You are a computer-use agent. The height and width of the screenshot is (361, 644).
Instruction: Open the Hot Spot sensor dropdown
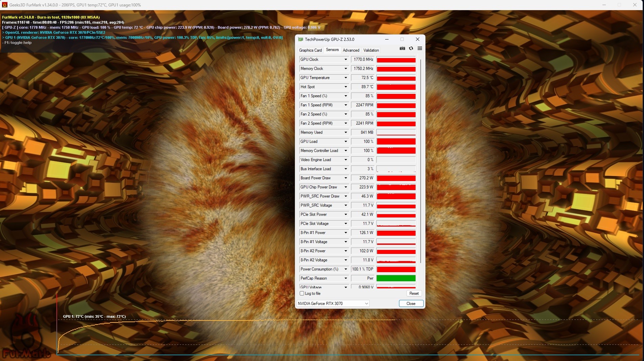(x=346, y=87)
